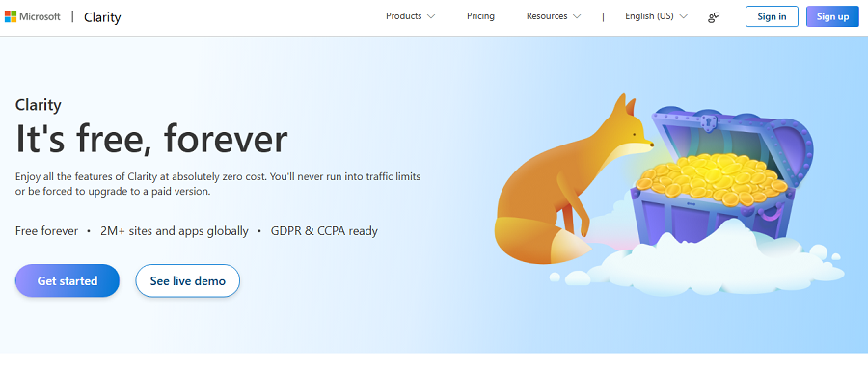Open the Pricing page
The width and height of the screenshot is (868, 369).
click(x=480, y=16)
